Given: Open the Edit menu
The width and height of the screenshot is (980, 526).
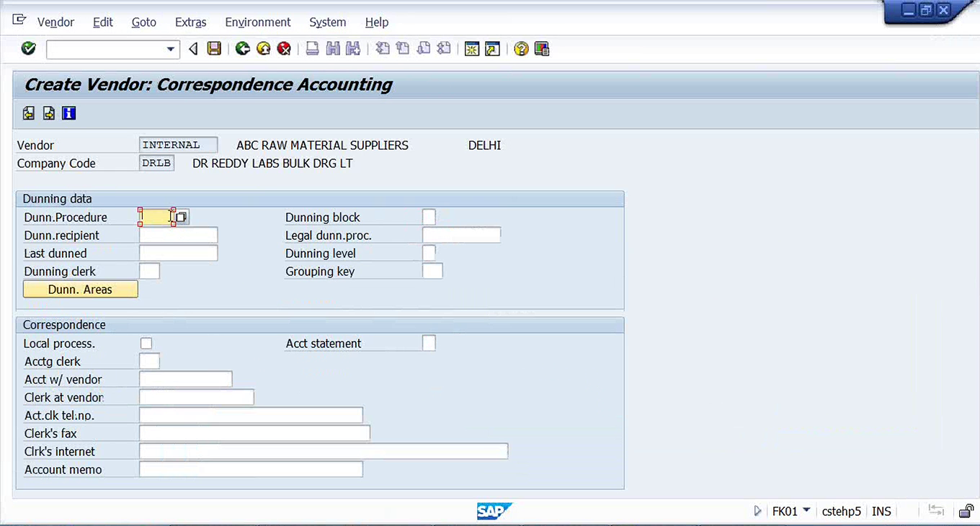Looking at the screenshot, I should 103,22.
